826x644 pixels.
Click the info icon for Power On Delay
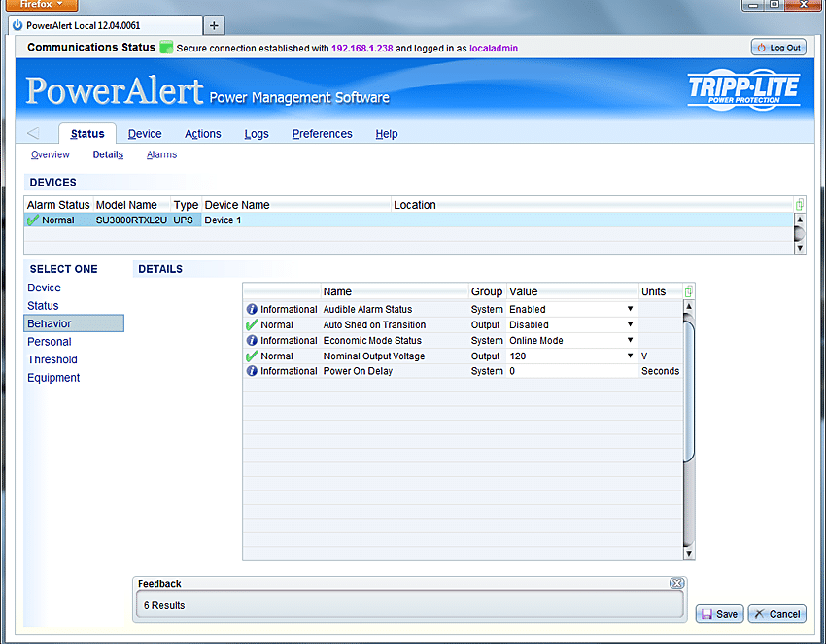[x=252, y=371]
